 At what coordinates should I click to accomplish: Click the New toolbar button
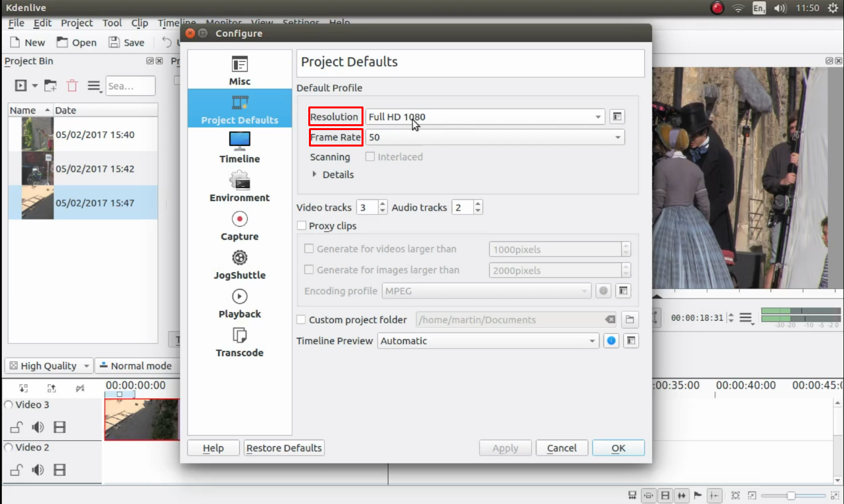[x=28, y=43]
